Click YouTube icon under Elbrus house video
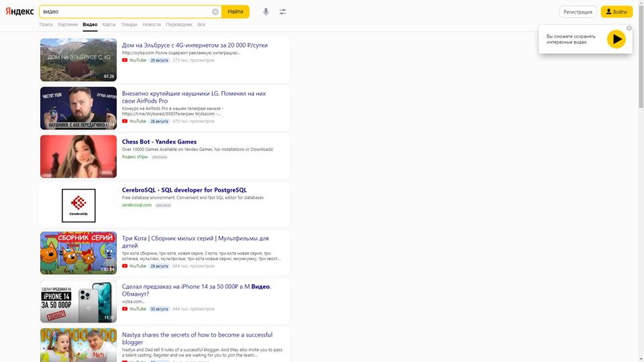 click(125, 60)
